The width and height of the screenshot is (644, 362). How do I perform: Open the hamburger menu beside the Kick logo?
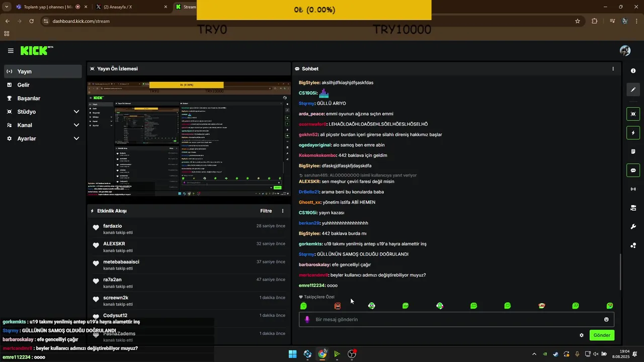(x=11, y=51)
